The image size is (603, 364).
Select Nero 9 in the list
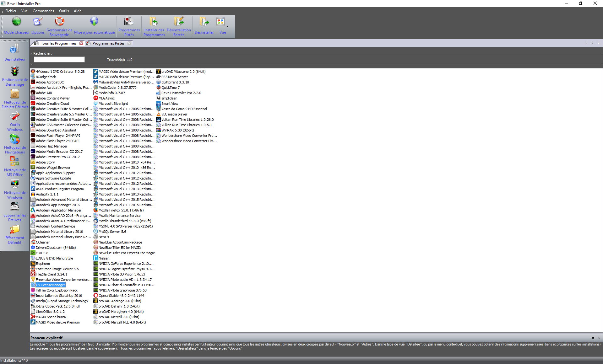[x=101, y=237]
